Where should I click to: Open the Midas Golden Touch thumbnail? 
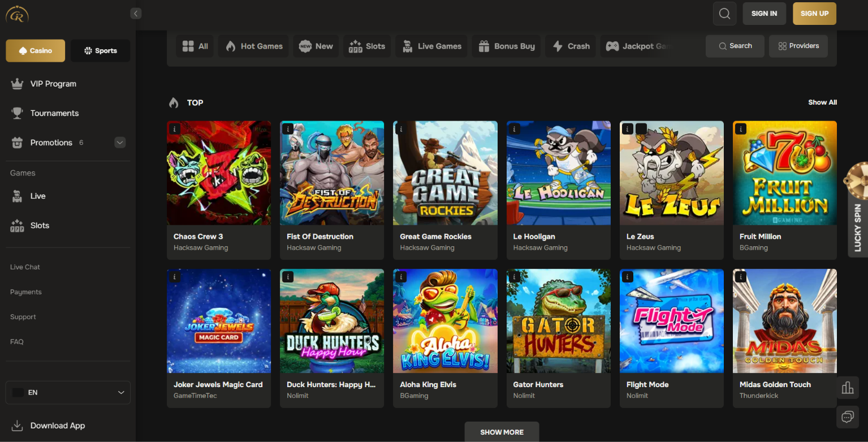click(x=785, y=321)
